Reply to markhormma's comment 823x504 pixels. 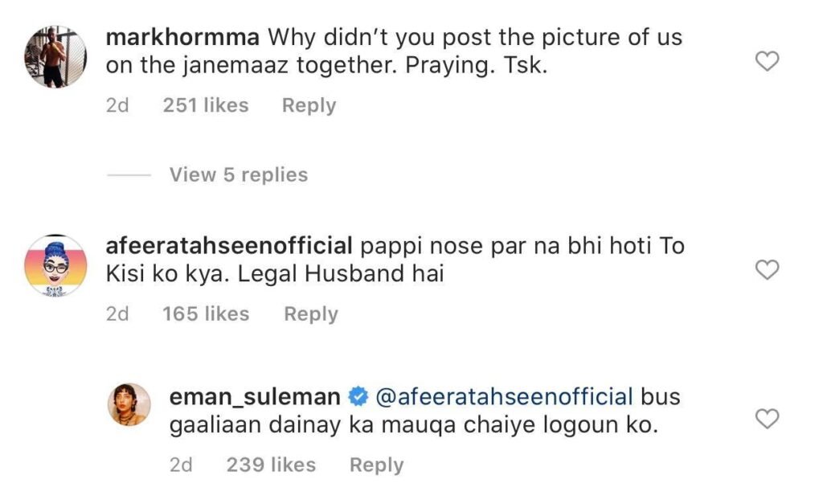pyautogui.click(x=309, y=105)
